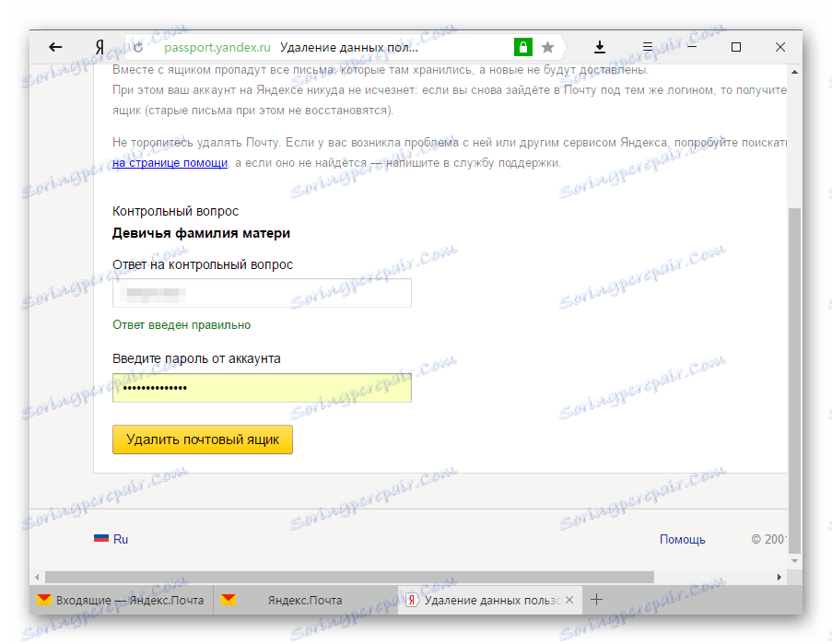Follow the 'на странице помощи' link
The width and height of the screenshot is (832, 644).
(x=170, y=163)
